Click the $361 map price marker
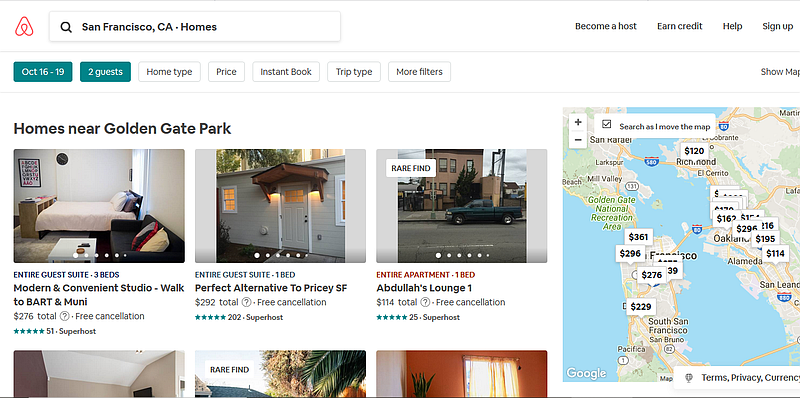Image resolution: width=800 pixels, height=398 pixels. 638,237
